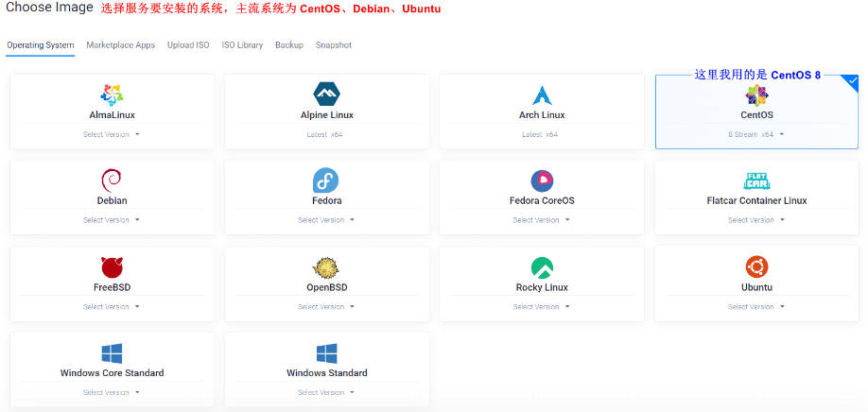868x412 pixels.
Task: Select the Debian swirl logo
Action: [112, 180]
